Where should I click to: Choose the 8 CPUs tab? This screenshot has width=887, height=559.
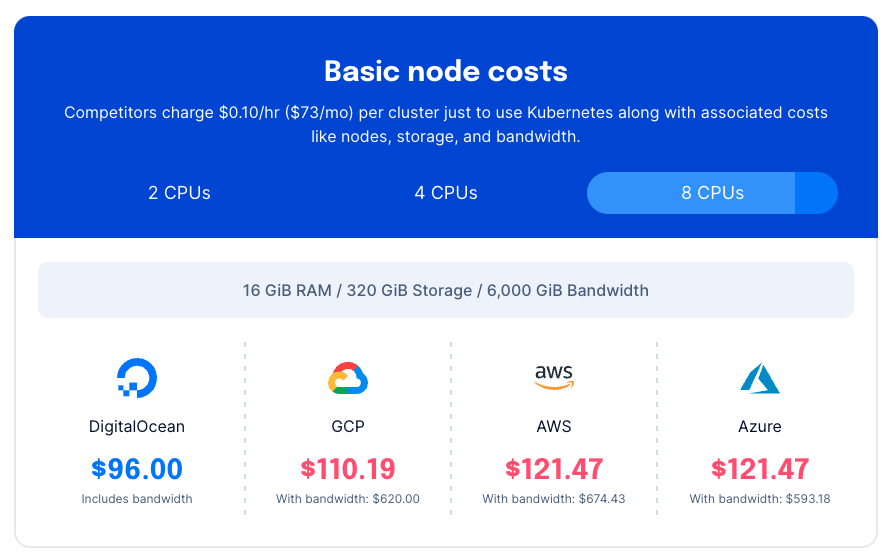(712, 193)
